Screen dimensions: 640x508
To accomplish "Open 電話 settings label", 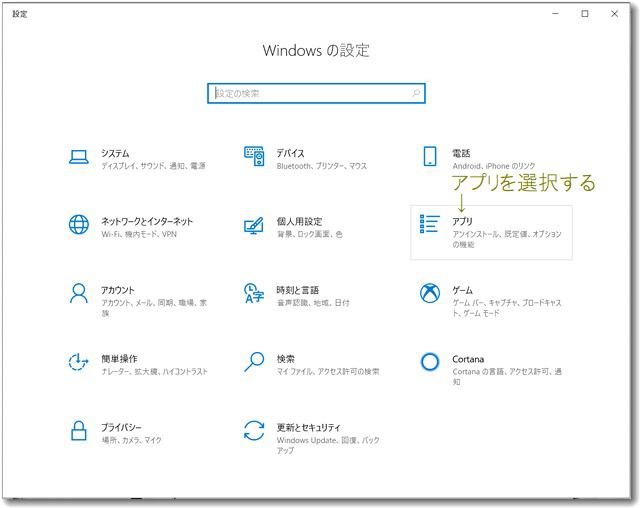I will pyautogui.click(x=461, y=153).
